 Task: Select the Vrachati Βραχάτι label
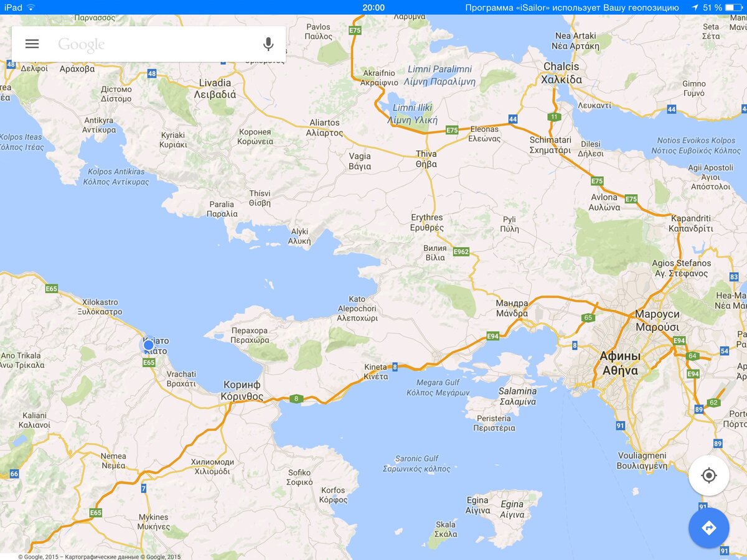(x=181, y=379)
